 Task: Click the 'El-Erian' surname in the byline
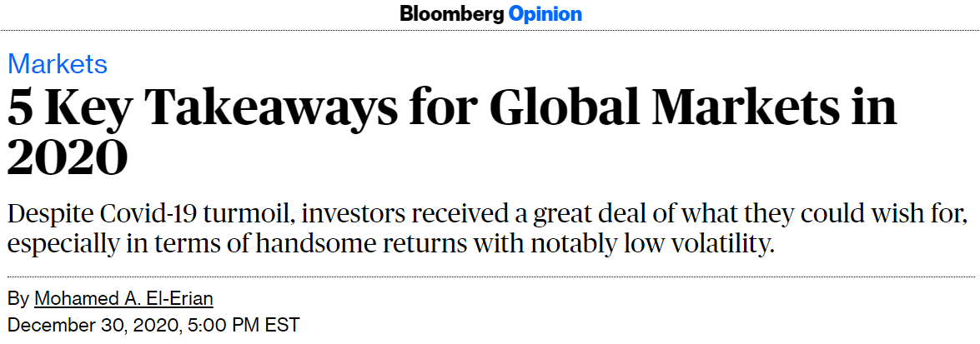178,298
